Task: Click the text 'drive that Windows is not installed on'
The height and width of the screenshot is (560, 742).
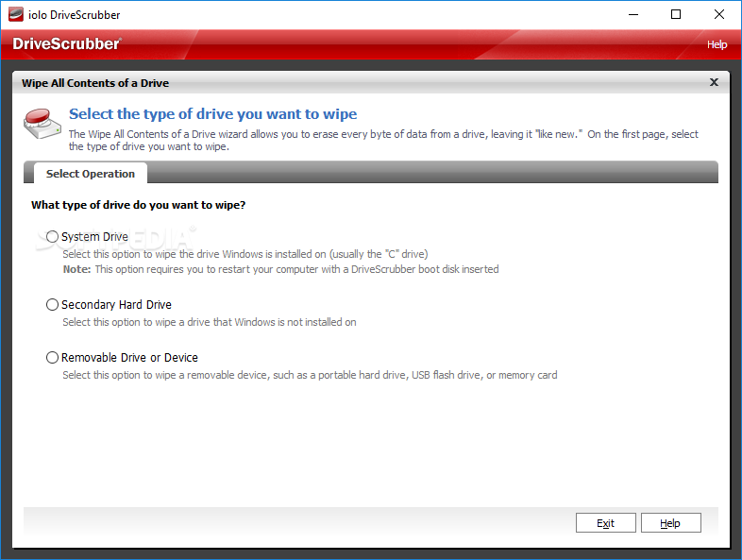Action: (272, 322)
